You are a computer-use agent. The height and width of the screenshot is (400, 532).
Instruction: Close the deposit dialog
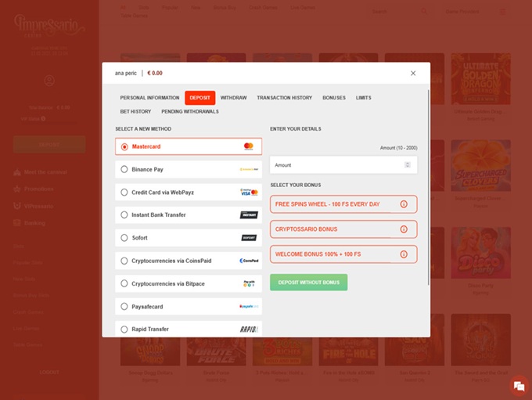(413, 74)
